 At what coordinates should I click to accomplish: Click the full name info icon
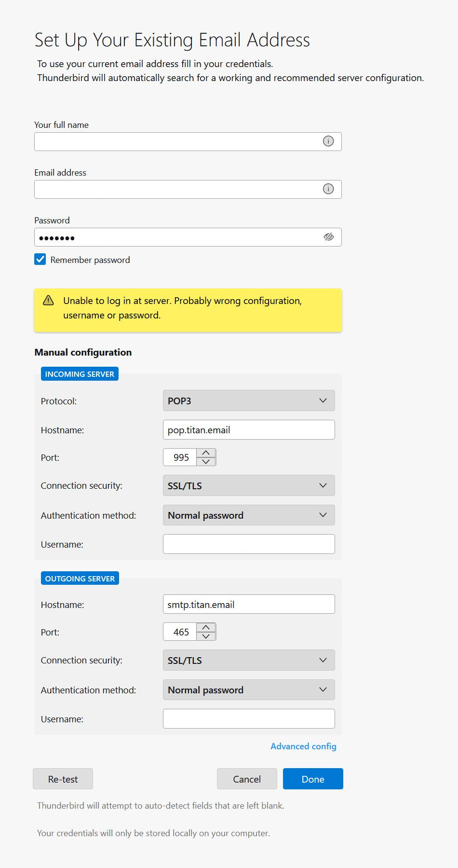point(328,141)
